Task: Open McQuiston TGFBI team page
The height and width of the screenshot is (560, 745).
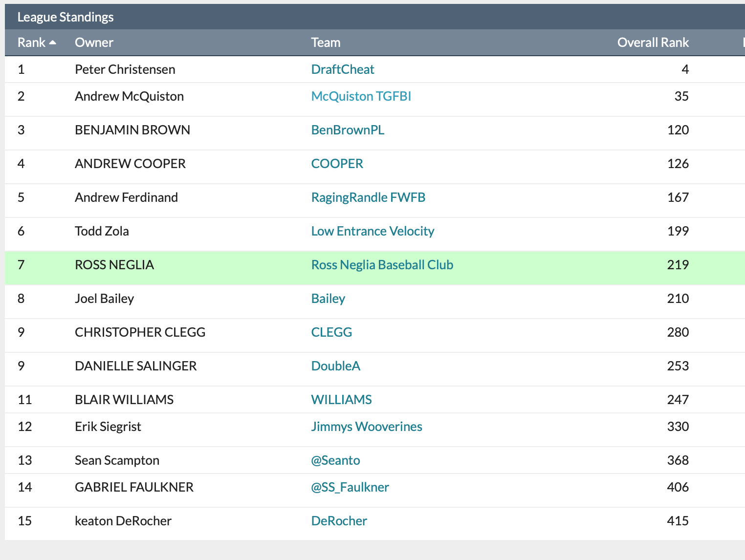Action: [x=361, y=96]
